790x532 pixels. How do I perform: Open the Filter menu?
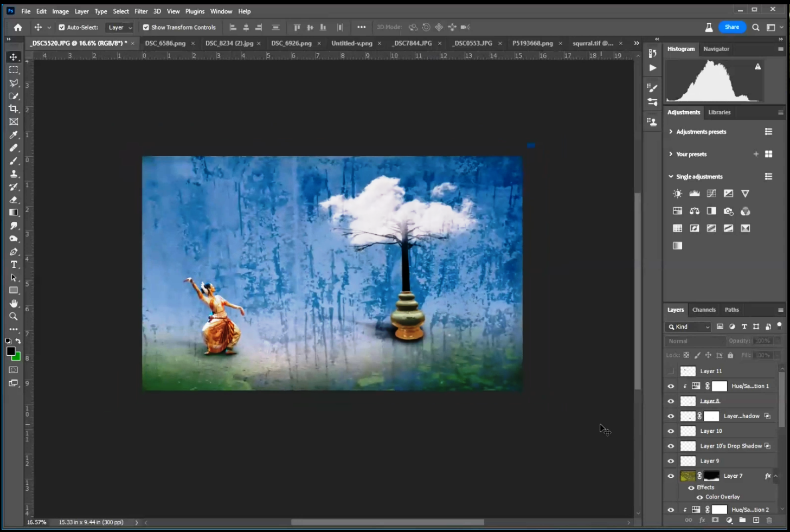141,11
